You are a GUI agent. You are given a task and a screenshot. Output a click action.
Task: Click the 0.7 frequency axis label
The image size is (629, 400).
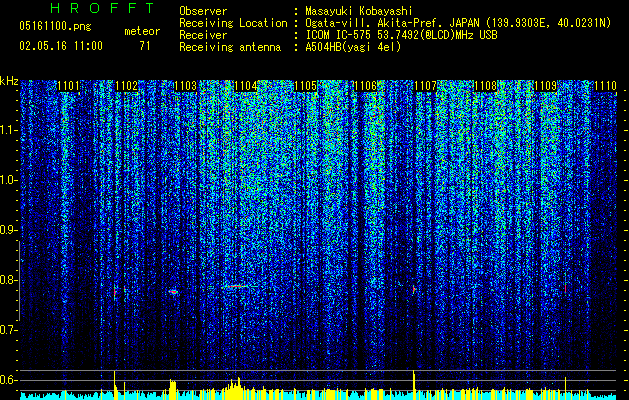point(9,330)
